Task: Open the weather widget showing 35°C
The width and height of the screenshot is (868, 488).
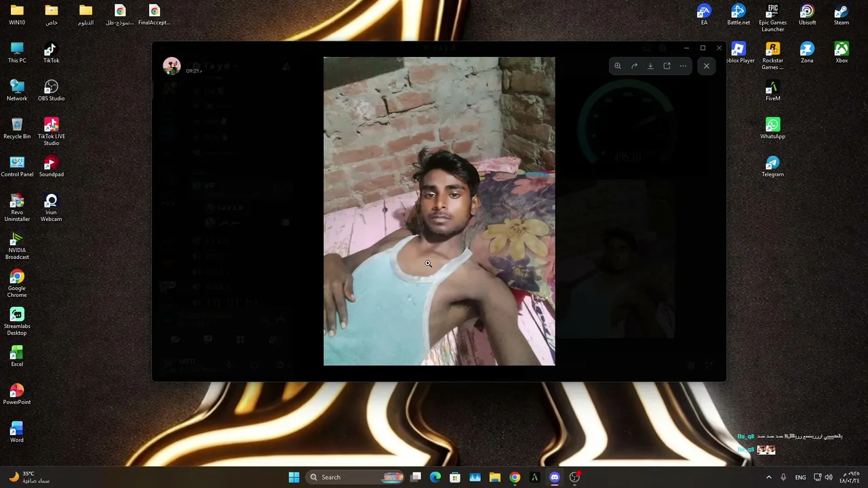Action: tap(29, 477)
